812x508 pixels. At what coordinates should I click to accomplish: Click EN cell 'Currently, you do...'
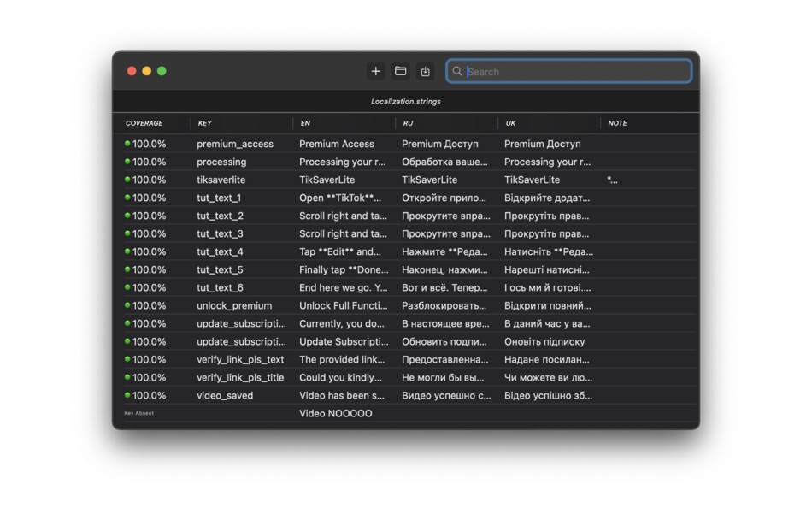click(x=342, y=324)
